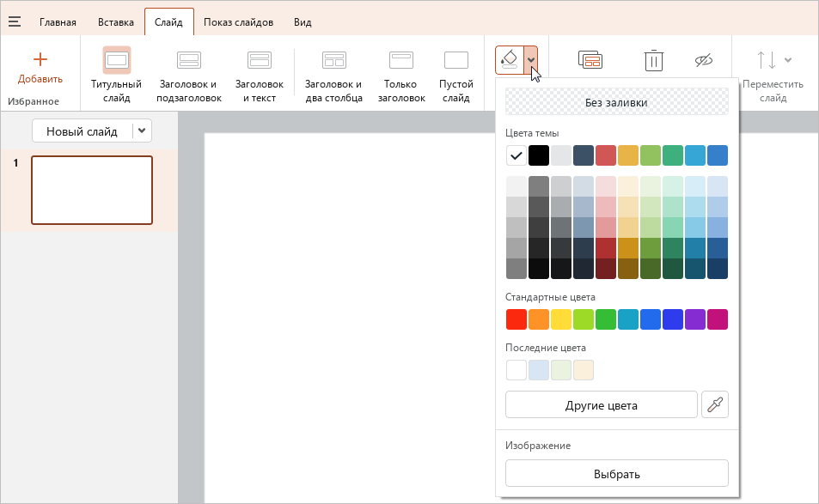Select the Title slide layout icon
Screen dimensions: 819x504
[117, 60]
